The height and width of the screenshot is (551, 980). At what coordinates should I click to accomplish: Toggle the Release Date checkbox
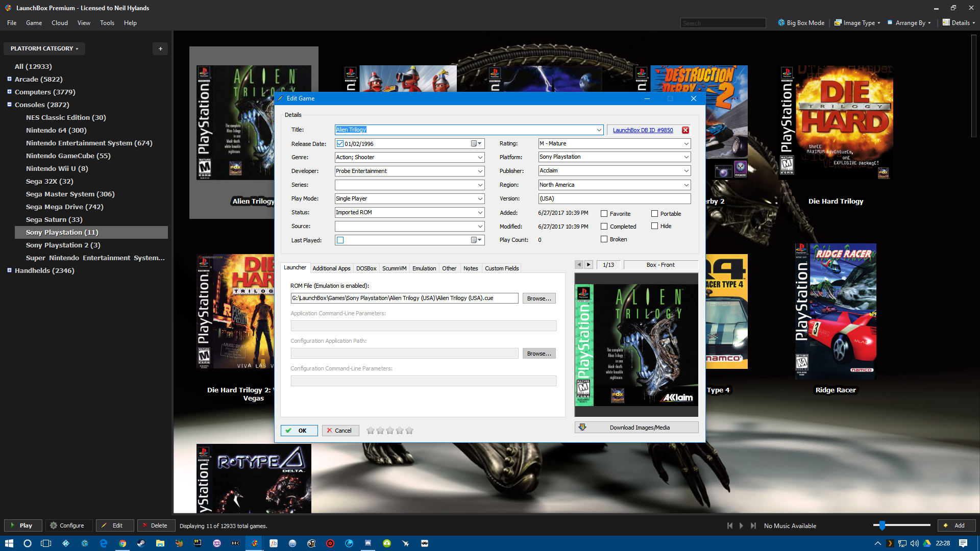coord(340,144)
